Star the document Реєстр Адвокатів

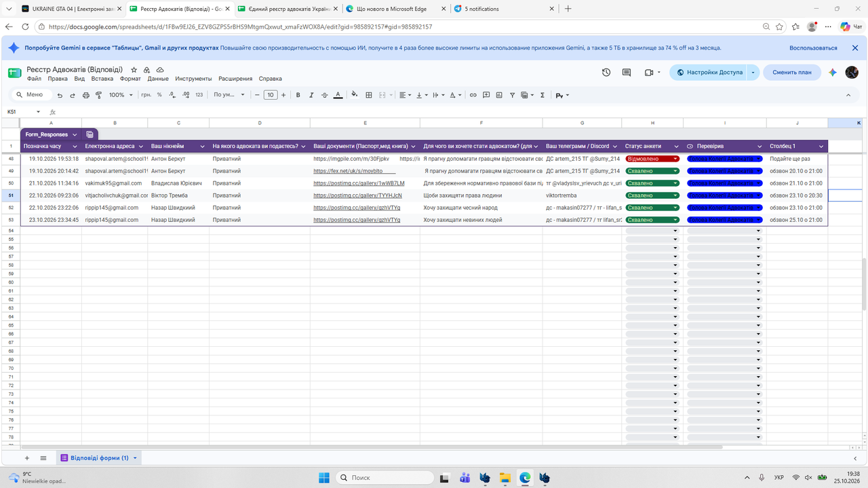(x=134, y=70)
